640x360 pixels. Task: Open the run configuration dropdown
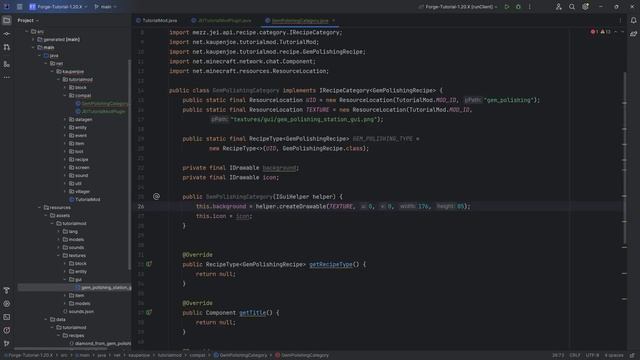[x=459, y=7]
